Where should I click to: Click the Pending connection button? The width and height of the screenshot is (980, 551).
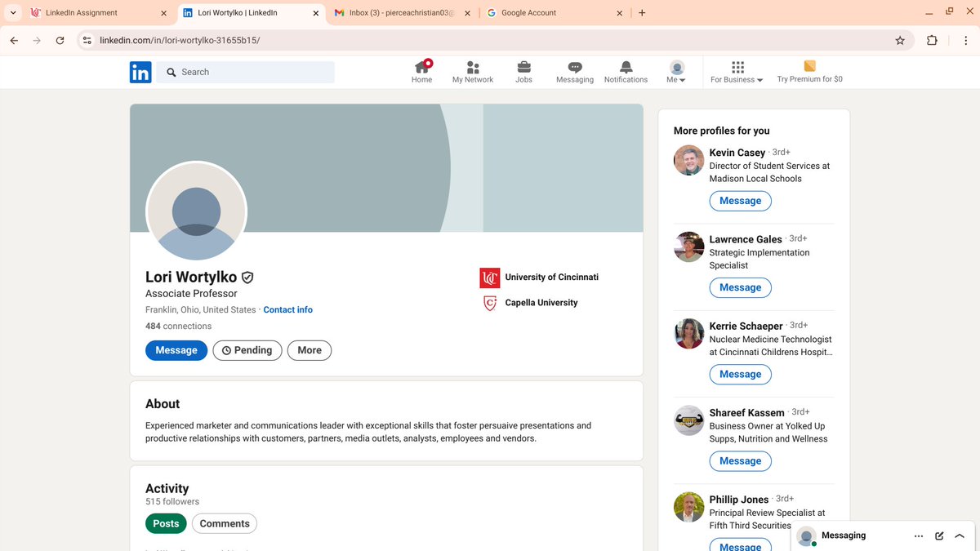click(x=247, y=350)
